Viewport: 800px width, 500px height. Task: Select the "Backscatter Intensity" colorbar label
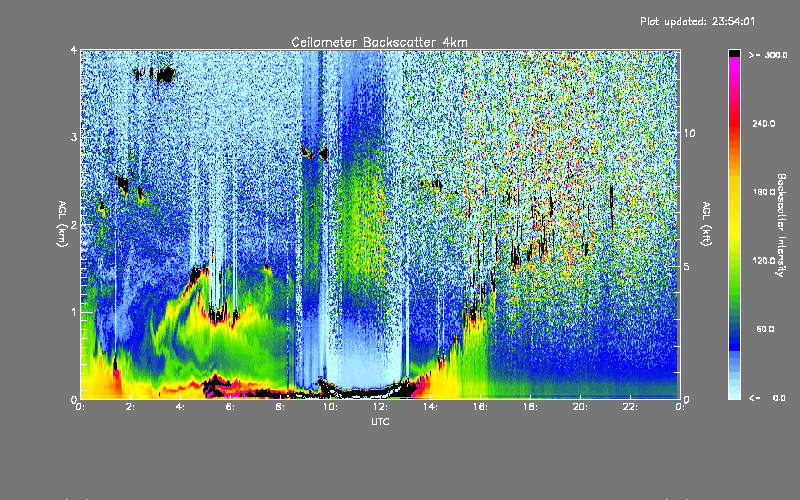point(781,225)
